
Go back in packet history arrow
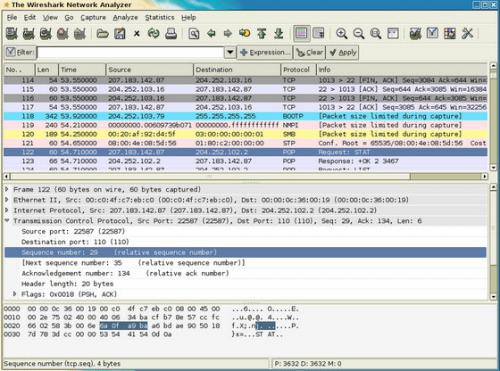(211, 34)
